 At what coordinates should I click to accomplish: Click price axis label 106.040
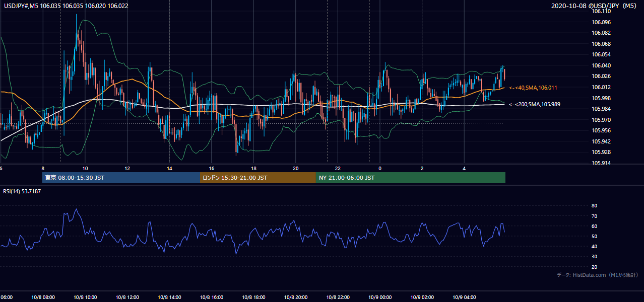[602, 65]
